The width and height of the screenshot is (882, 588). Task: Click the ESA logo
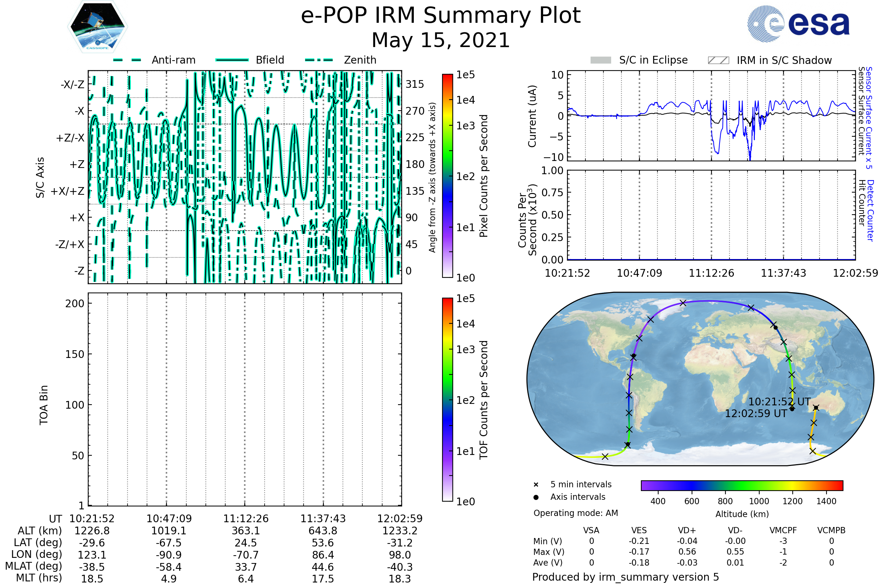coord(798,23)
